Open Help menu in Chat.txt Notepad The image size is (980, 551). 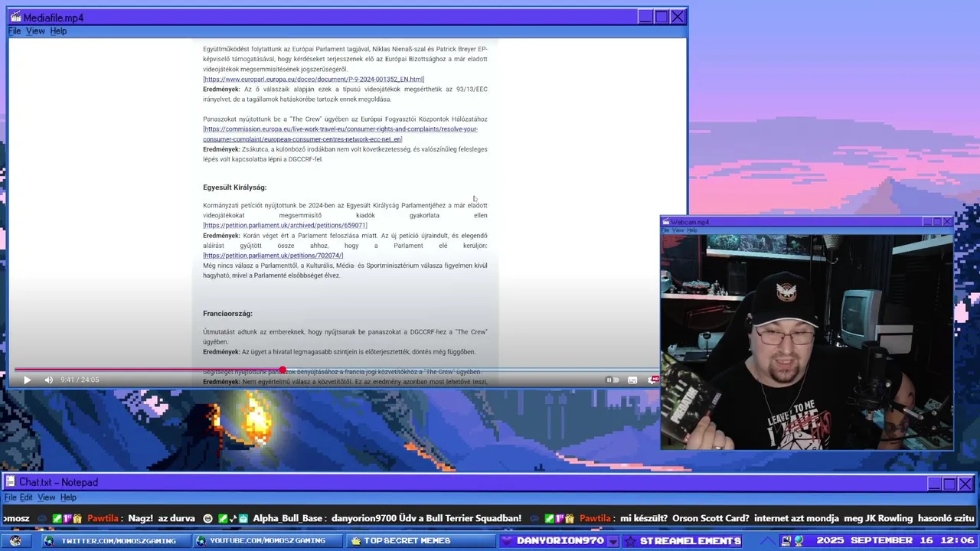[68, 497]
